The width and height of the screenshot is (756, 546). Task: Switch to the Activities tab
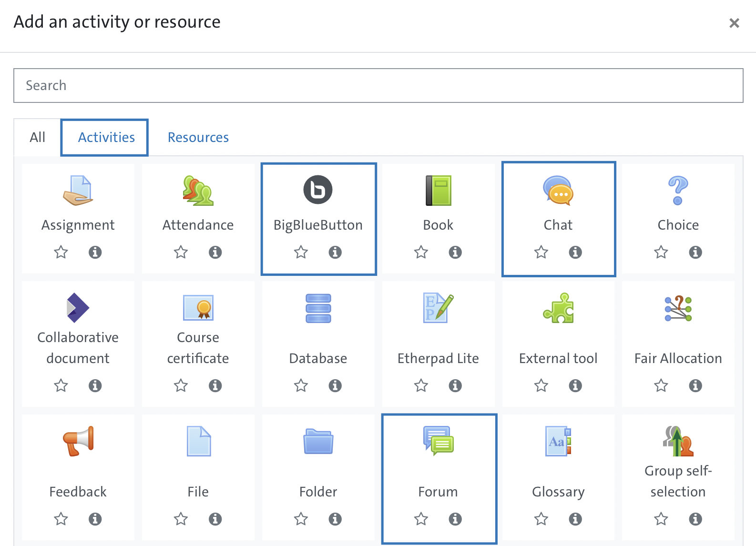(104, 138)
